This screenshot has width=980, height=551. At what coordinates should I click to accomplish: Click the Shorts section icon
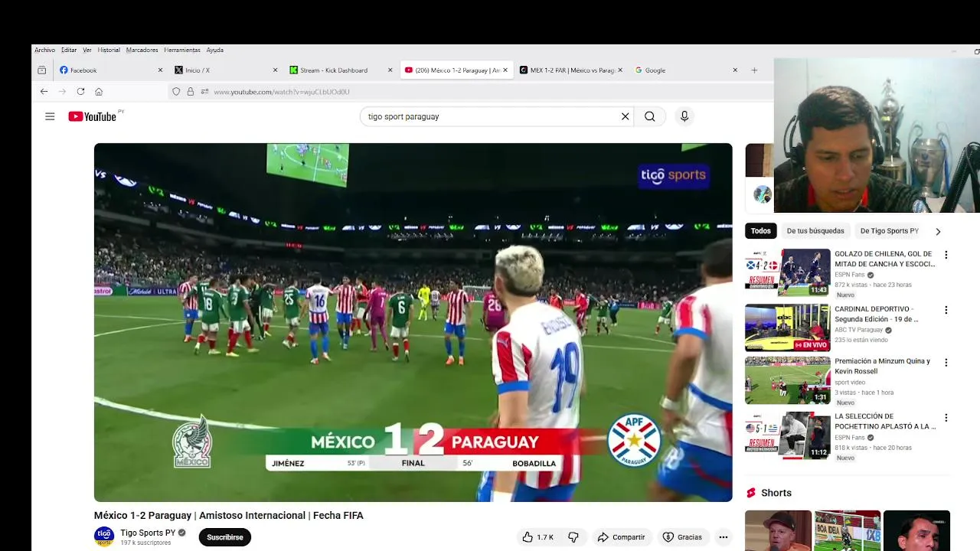click(751, 493)
